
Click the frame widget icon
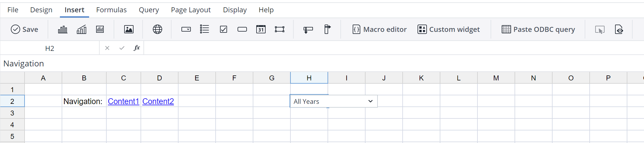click(x=280, y=30)
